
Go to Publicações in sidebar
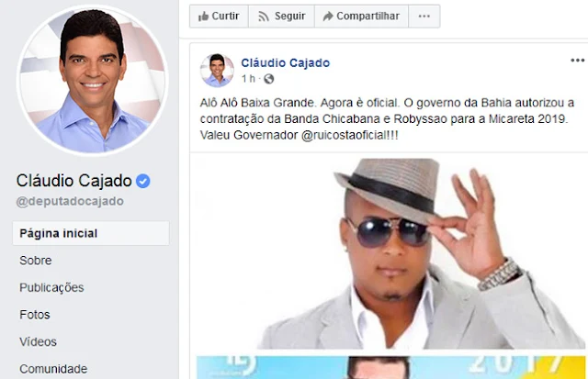pyautogui.click(x=51, y=287)
